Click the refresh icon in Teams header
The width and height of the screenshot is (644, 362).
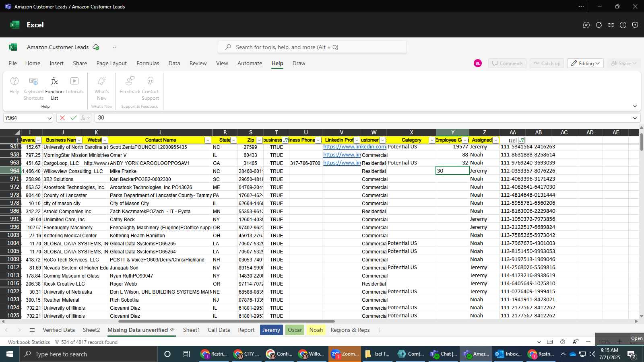(599, 25)
